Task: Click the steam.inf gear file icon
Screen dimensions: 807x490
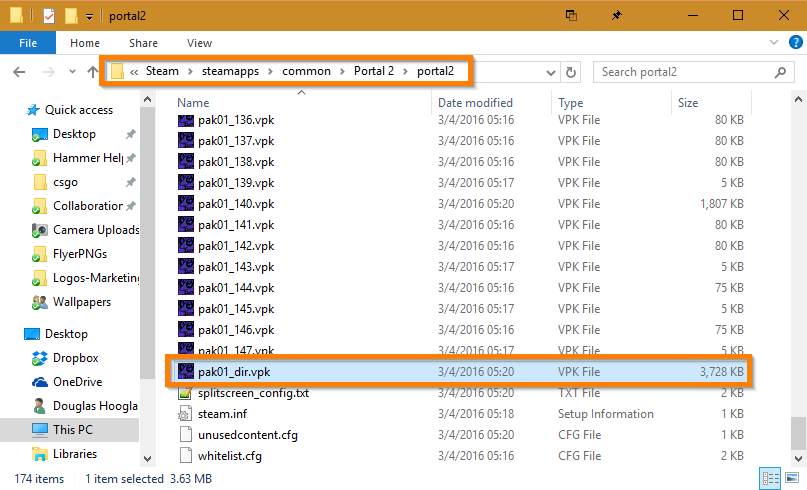Action: pos(185,414)
